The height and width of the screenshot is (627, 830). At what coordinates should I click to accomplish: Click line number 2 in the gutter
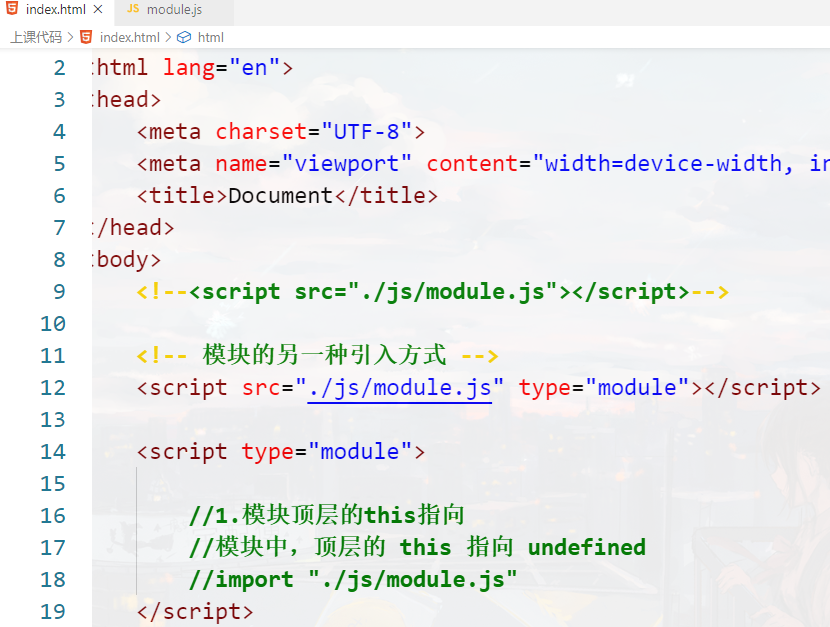click(x=59, y=68)
